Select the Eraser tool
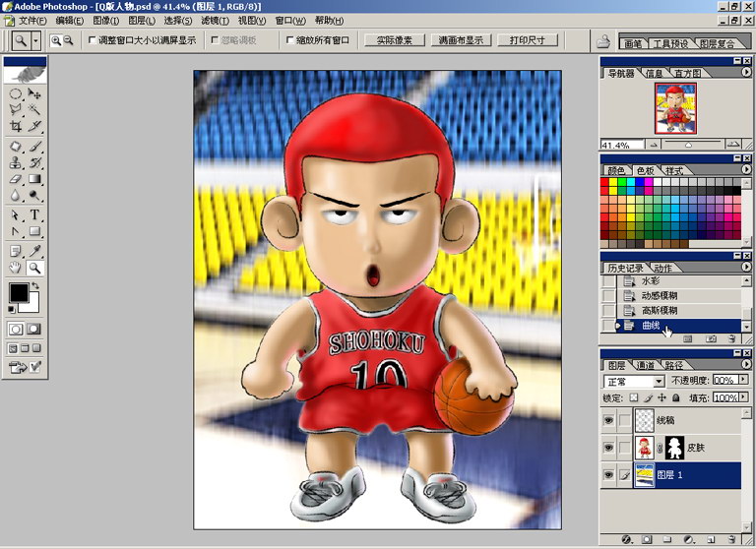 click(x=16, y=179)
